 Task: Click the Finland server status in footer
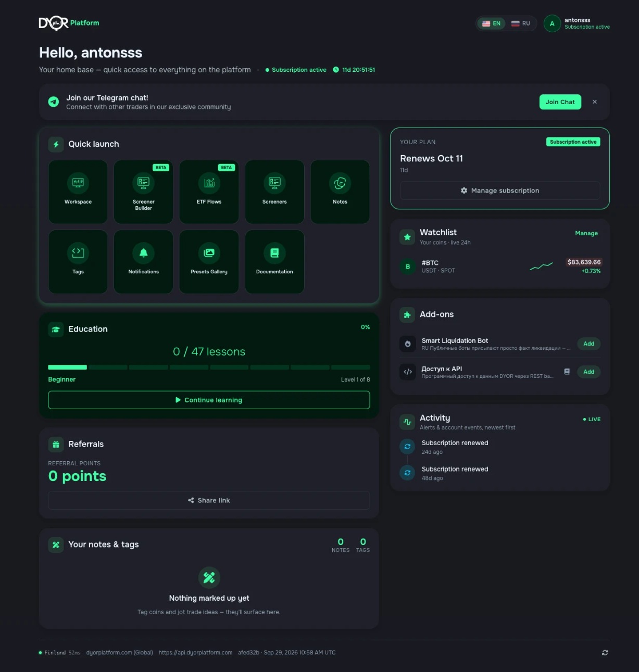59,653
